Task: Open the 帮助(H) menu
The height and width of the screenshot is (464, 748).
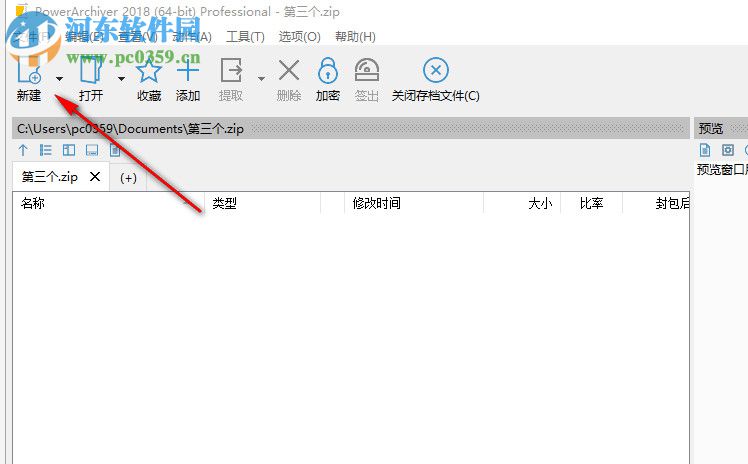Action: (355, 37)
